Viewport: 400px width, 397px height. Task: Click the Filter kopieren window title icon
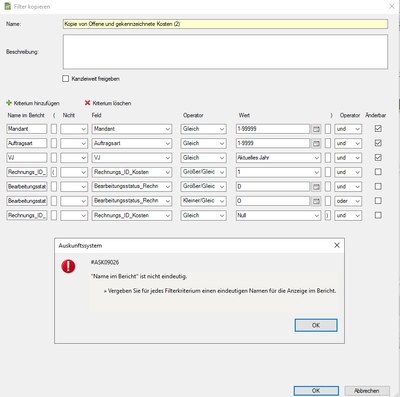pos(7,6)
